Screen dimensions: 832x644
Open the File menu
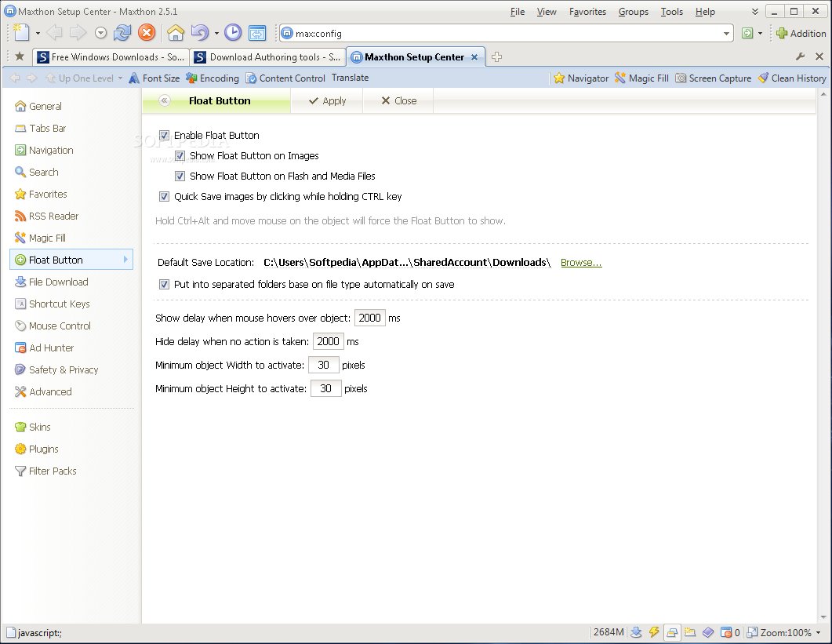[x=518, y=12]
